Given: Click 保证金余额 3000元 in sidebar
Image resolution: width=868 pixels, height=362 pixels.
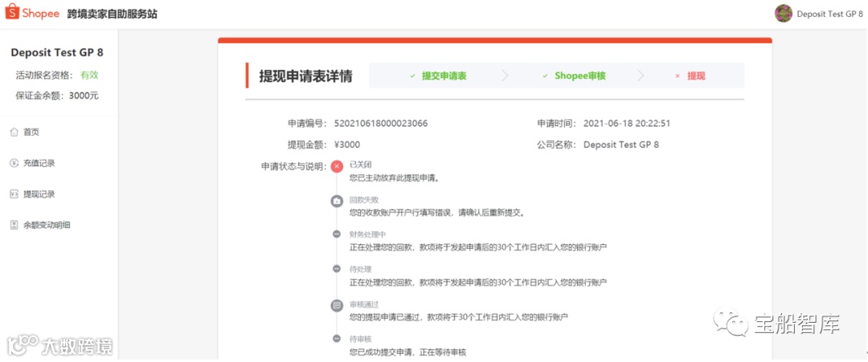Looking at the screenshot, I should pos(57,95).
